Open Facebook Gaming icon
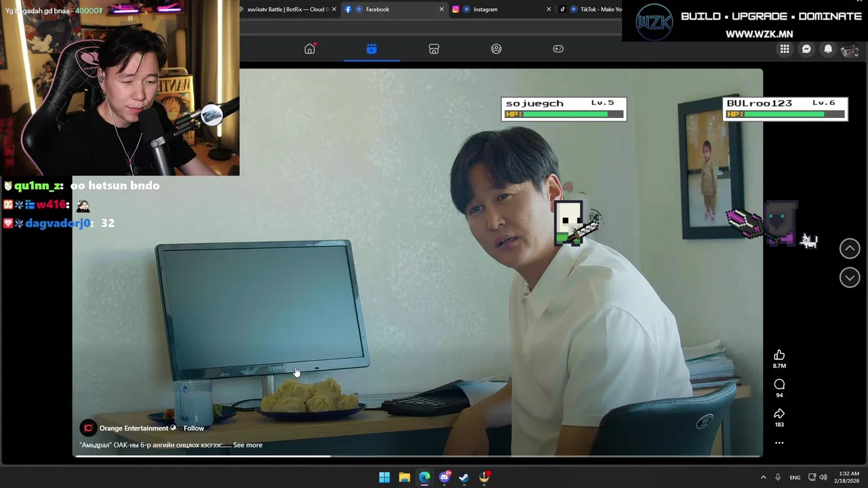This screenshot has height=488, width=868. [558, 49]
